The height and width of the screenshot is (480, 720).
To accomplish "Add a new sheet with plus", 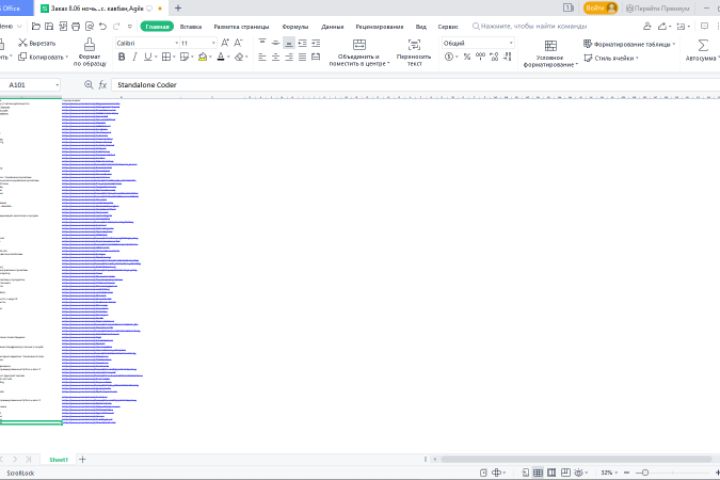I will [x=82, y=459].
